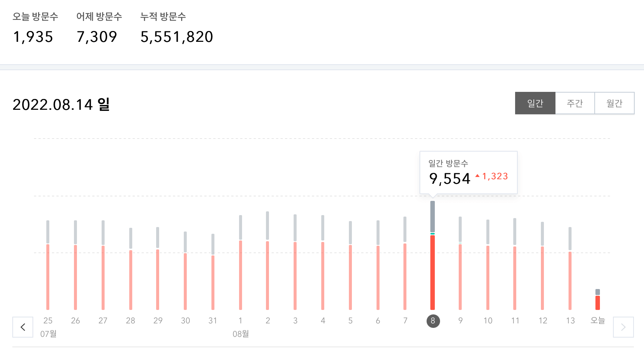Screen dimensions: 644x354
Task: Go to the previous date range arrow
Action: click(23, 327)
